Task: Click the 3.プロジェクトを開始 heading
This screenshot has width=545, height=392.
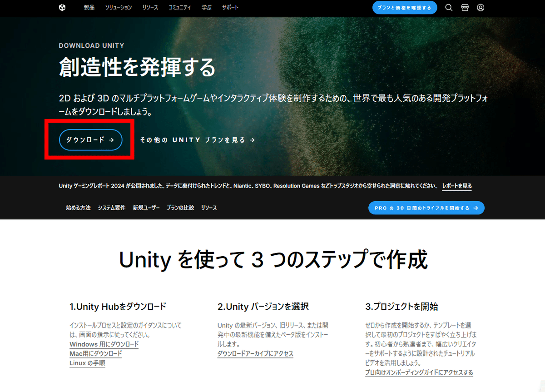Action: [x=401, y=307]
